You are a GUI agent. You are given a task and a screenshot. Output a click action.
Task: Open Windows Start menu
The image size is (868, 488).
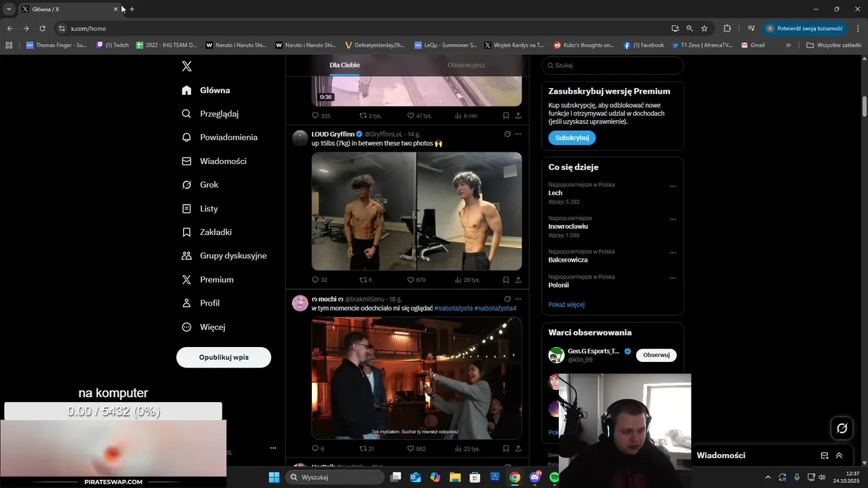tap(274, 477)
